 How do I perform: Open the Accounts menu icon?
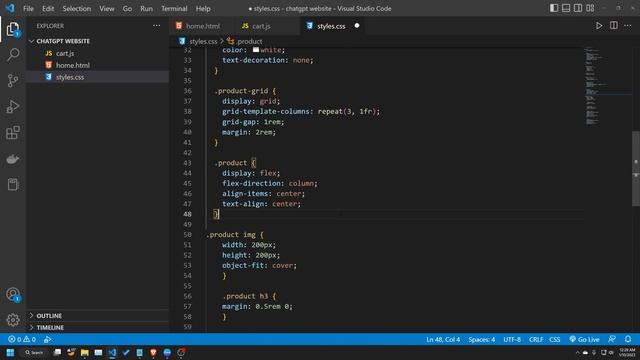[x=13, y=294]
